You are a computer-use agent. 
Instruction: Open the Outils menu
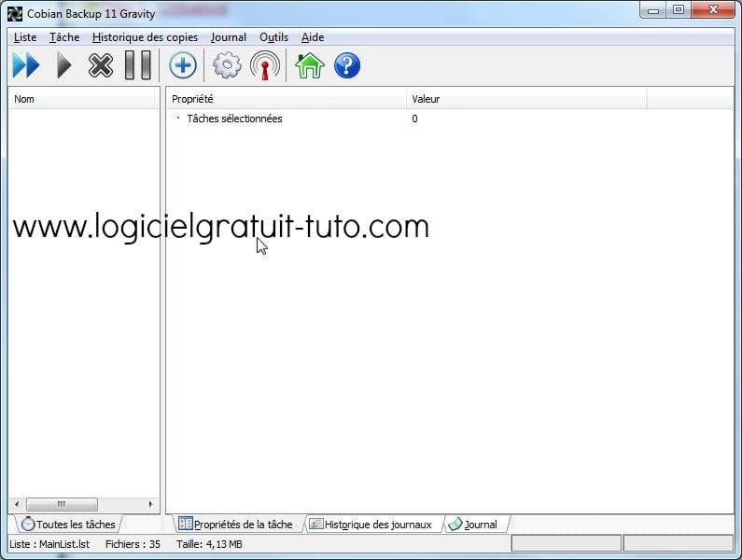click(x=274, y=37)
